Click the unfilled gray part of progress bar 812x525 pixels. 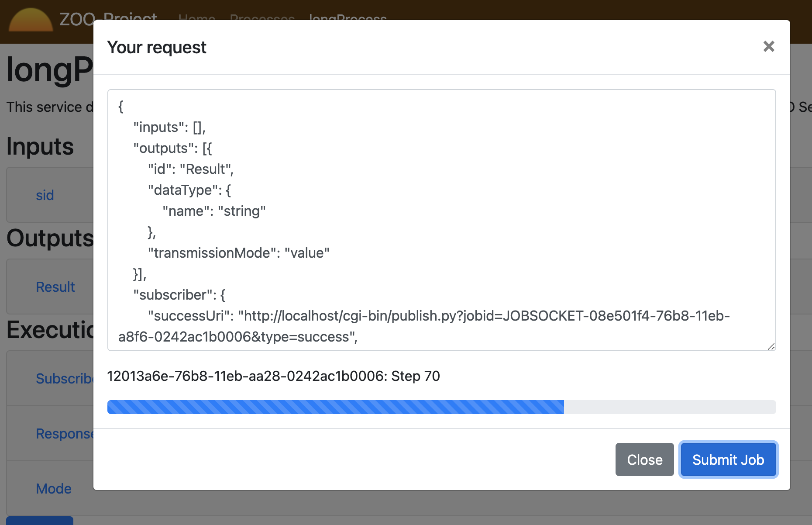pos(670,407)
